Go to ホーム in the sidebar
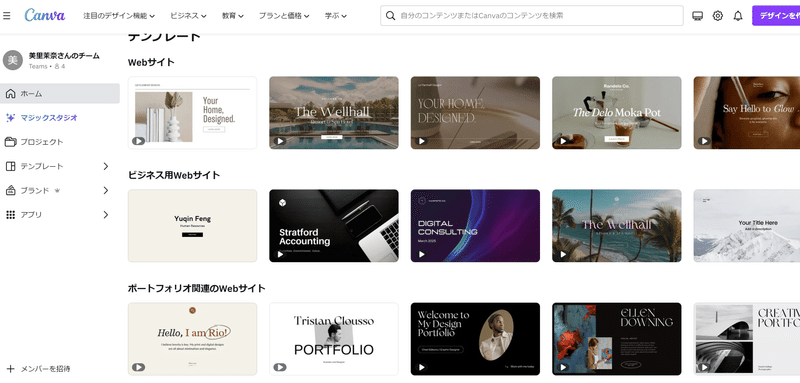The image size is (800, 383). pyautogui.click(x=60, y=93)
